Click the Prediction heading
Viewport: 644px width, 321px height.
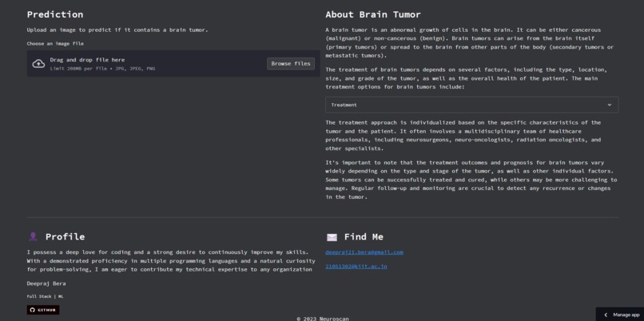pos(55,14)
